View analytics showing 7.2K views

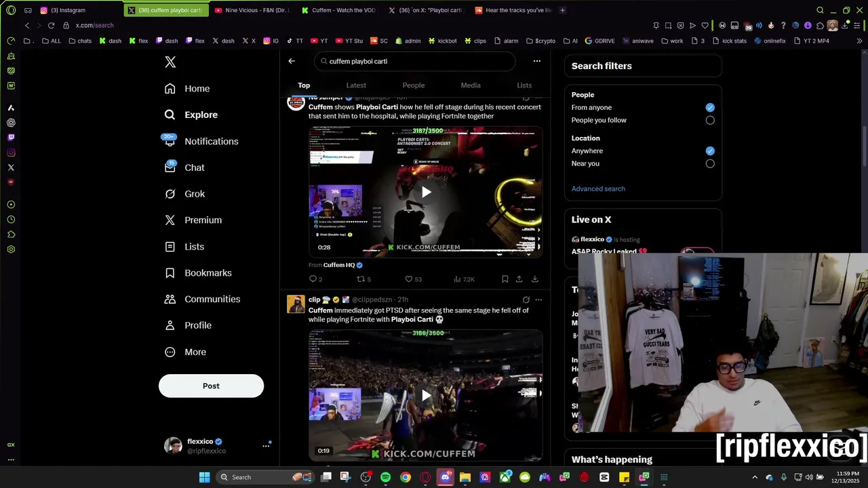[x=464, y=279]
